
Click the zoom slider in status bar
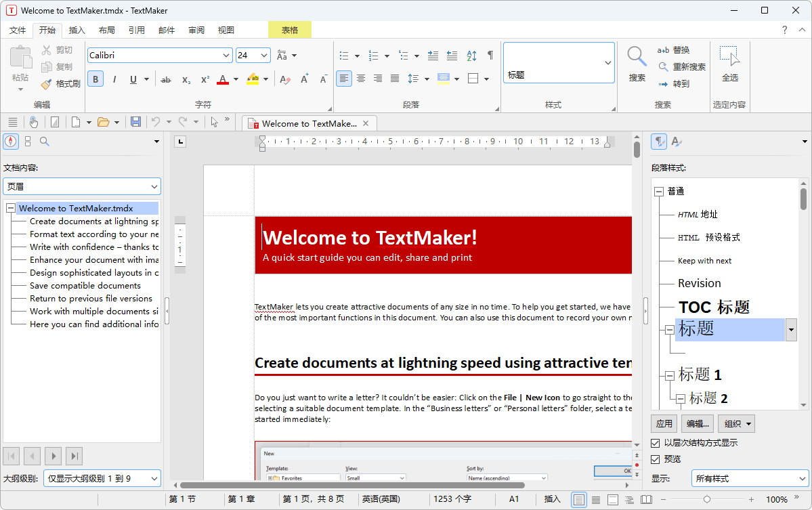706,499
